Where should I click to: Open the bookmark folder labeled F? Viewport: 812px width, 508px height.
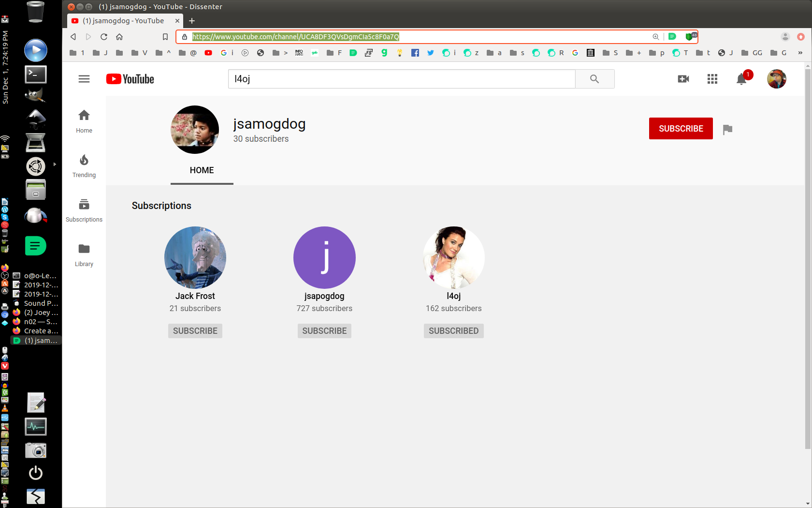point(334,53)
